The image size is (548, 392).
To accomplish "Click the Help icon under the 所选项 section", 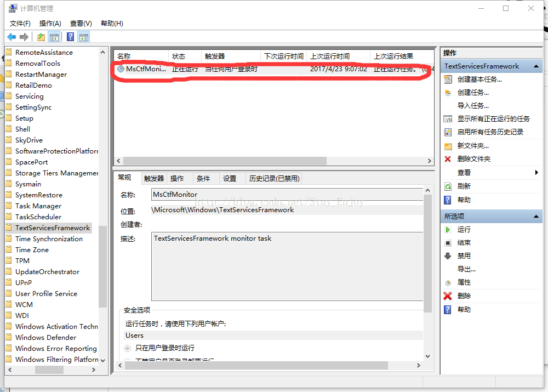I will 448,309.
